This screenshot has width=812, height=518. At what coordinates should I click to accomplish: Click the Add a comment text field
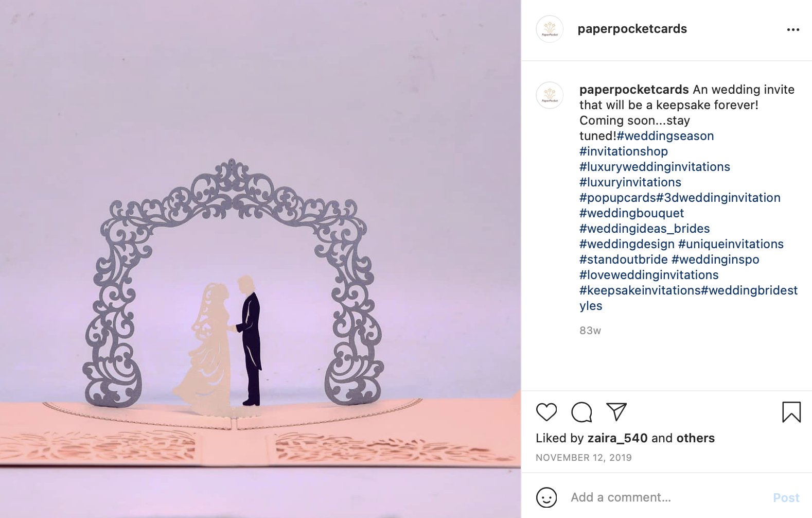(666, 497)
